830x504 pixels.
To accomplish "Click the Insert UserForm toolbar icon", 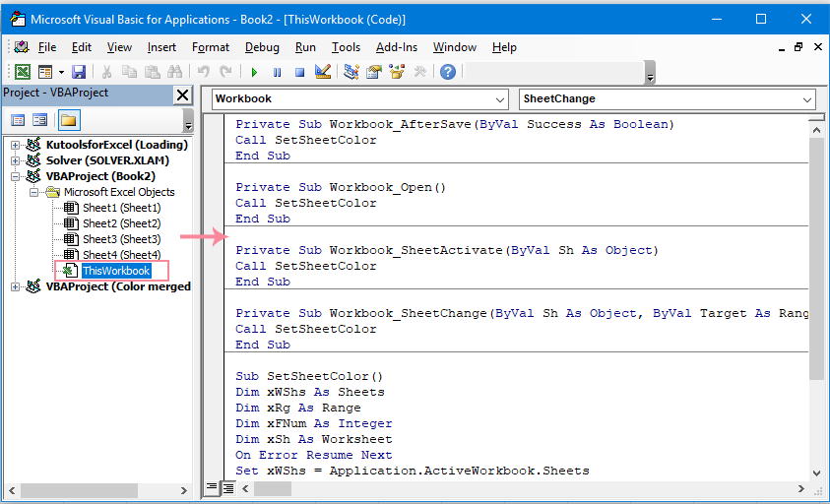I will click(45, 72).
